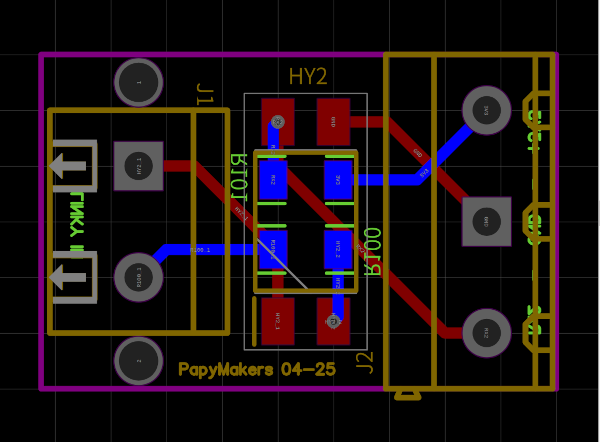The width and height of the screenshot is (600, 442).
Task: Select the red HY2_1 pad of HY2
Action: [x=278, y=321]
